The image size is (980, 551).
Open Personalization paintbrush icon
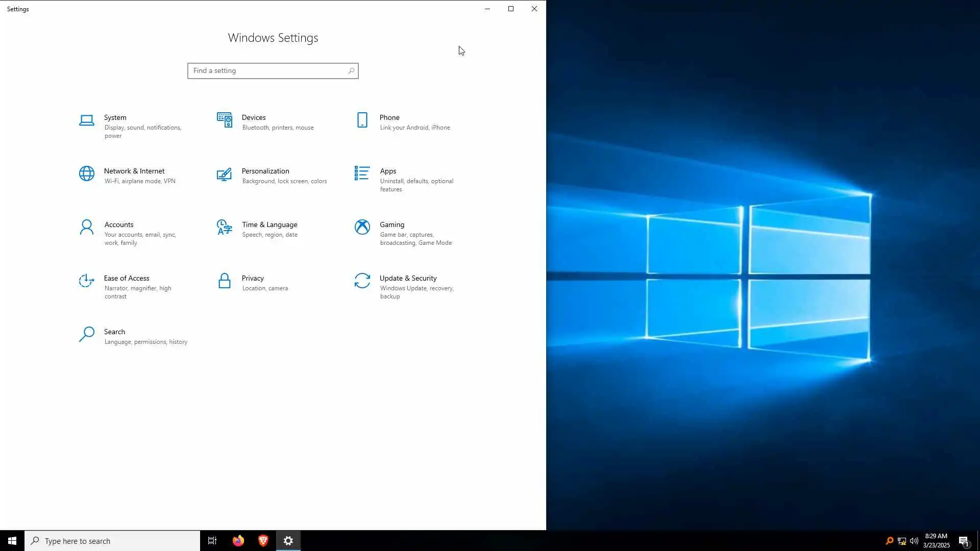225,174
